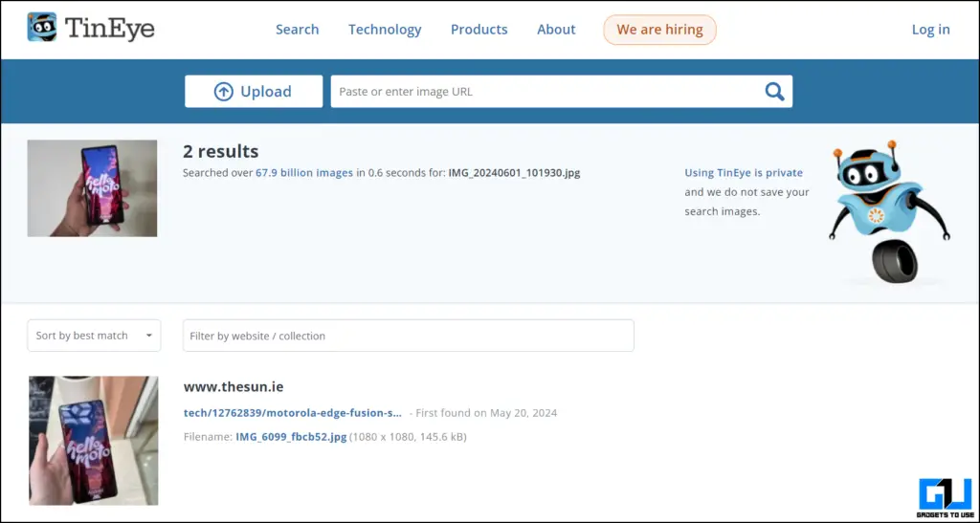Click the TinEye robot mascot illustration
This screenshot has width=980, height=523.
(x=889, y=211)
